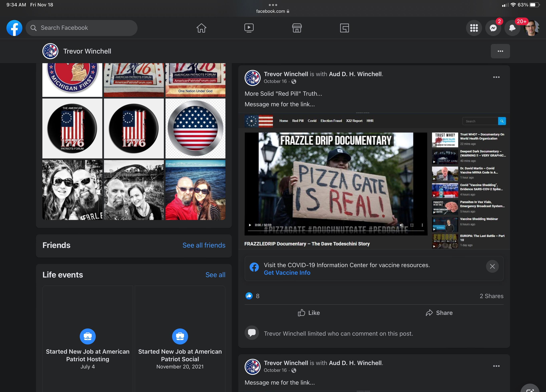546x392 pixels.
Task: Open the Marketplace tab
Action: point(297,28)
